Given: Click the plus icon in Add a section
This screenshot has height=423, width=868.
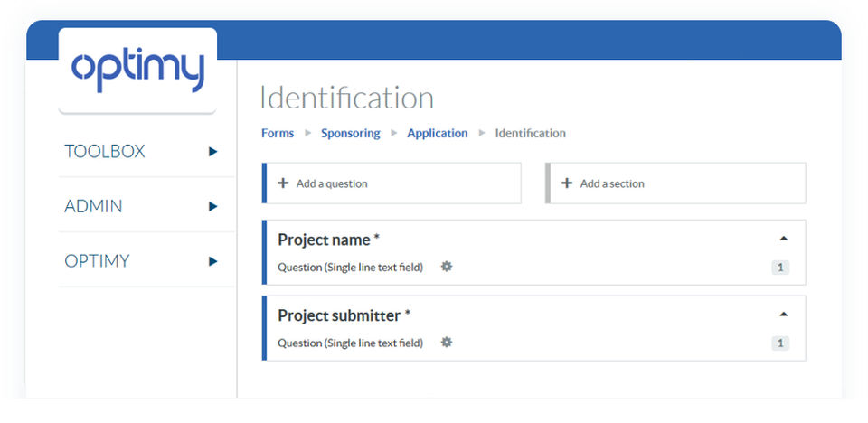Looking at the screenshot, I should [567, 183].
